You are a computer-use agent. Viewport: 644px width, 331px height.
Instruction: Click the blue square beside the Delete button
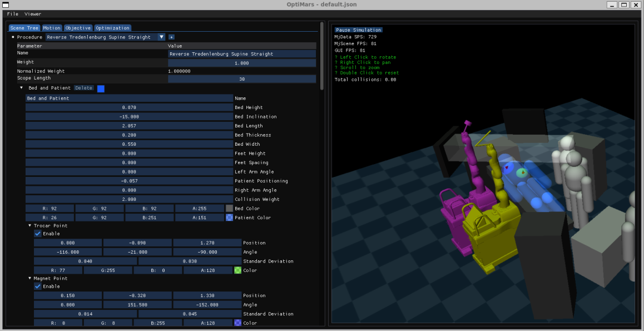pyautogui.click(x=101, y=88)
